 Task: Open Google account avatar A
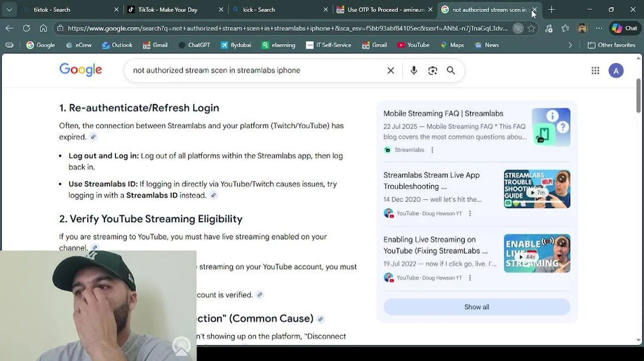616,71
